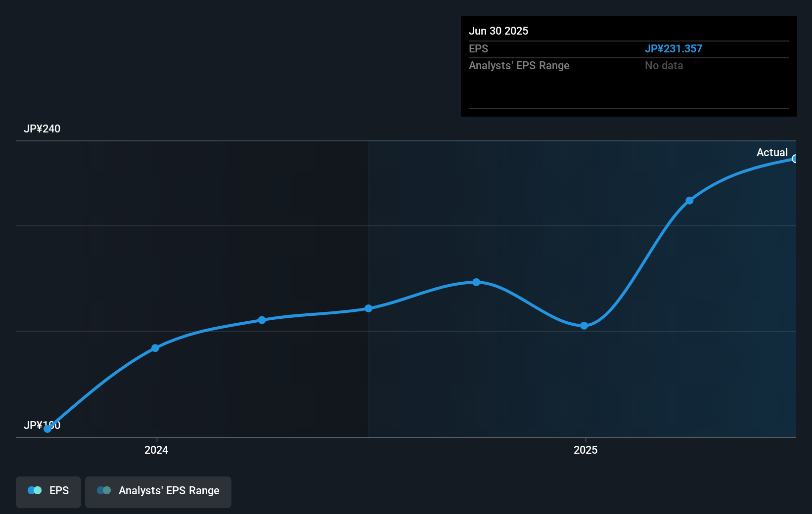
Task: Select the peak EPS data point mid-2024
Action: tap(476, 282)
